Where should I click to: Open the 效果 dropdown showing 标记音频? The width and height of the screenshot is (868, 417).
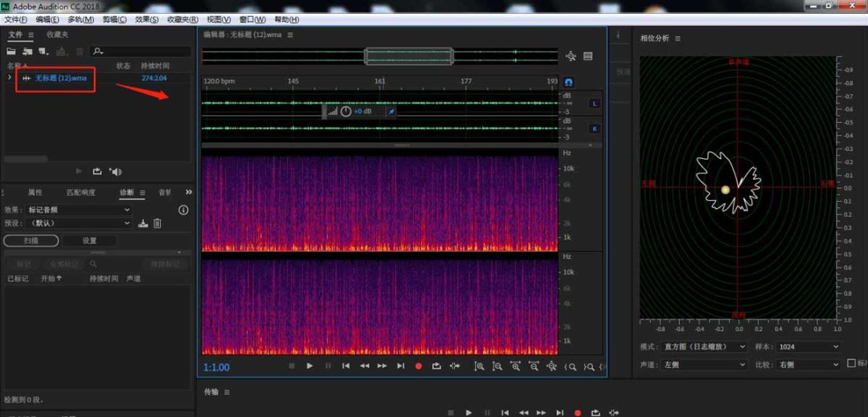(x=79, y=210)
